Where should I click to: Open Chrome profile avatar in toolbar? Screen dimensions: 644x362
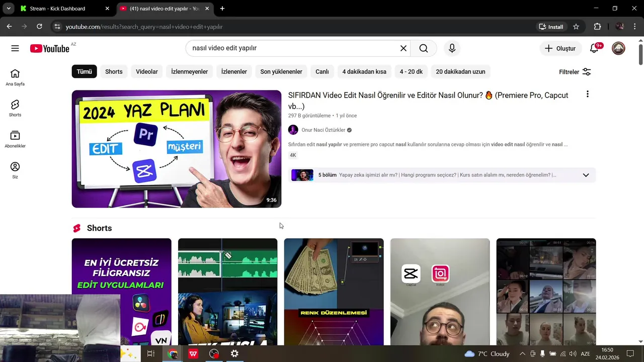pos(620,27)
